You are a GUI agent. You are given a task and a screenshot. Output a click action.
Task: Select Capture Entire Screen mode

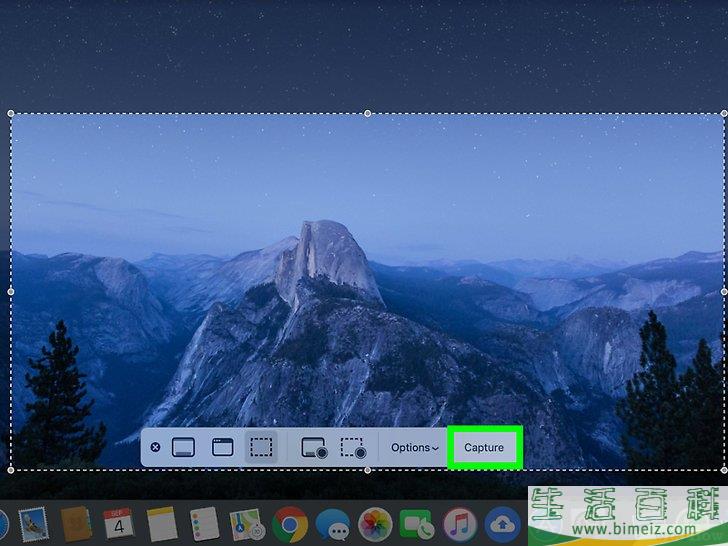182,447
